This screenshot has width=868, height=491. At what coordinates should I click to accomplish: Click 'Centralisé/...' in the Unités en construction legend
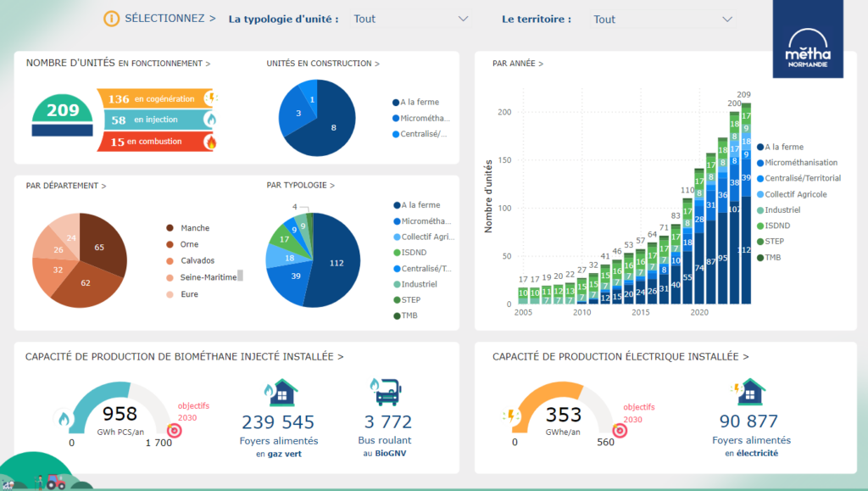(424, 134)
